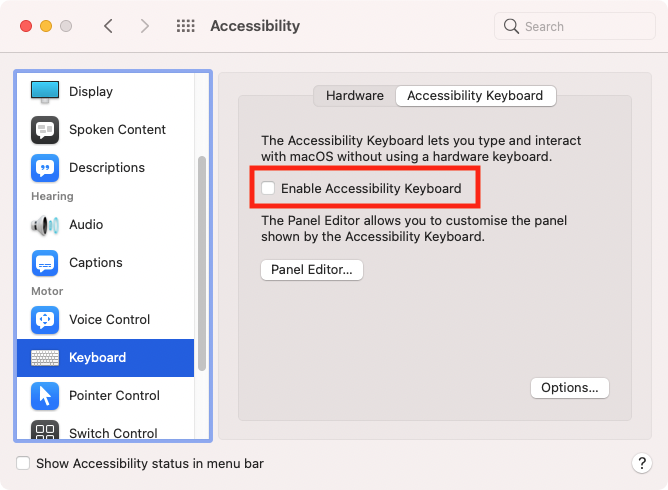668x490 pixels.
Task: Switch to the Hardware tab
Action: tap(355, 96)
